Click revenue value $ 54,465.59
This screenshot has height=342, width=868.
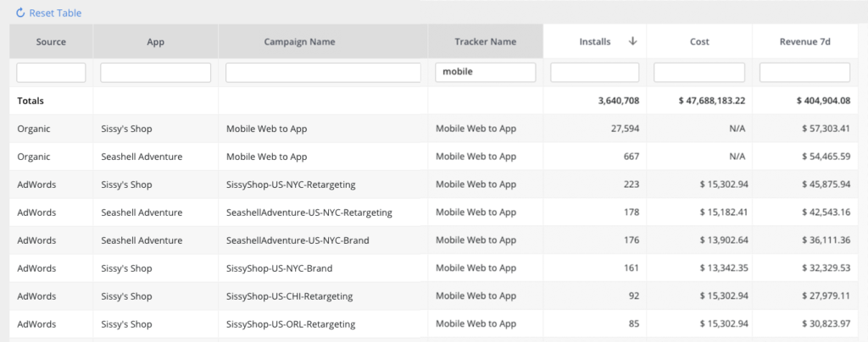coord(826,157)
